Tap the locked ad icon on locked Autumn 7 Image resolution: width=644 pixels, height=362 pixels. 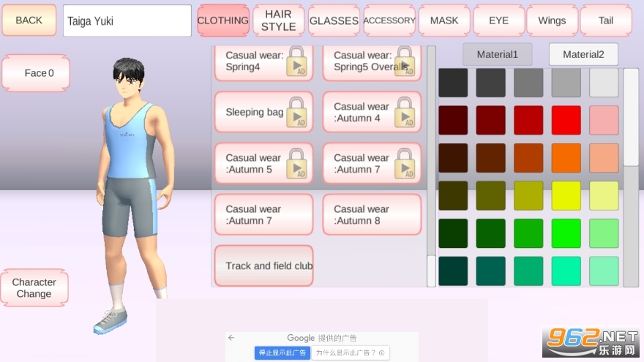pyautogui.click(x=405, y=163)
